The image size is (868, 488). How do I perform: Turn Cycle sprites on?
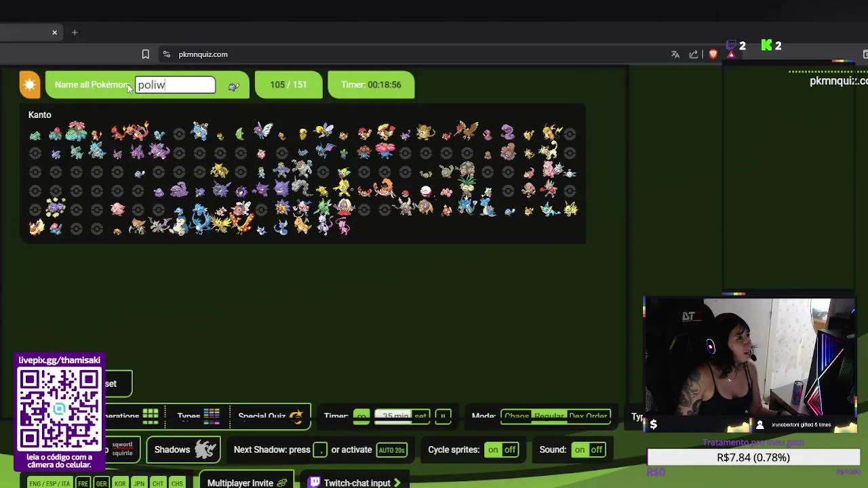pyautogui.click(x=493, y=449)
